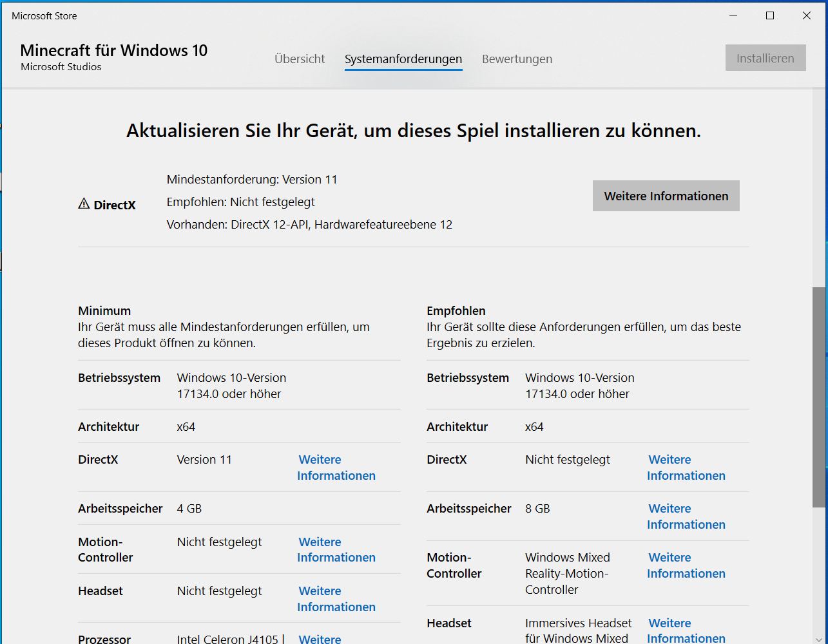The height and width of the screenshot is (644, 828).
Task: Open Weitere Informationen for Windows Mixed Reality-Motion-Controller
Action: click(x=686, y=565)
